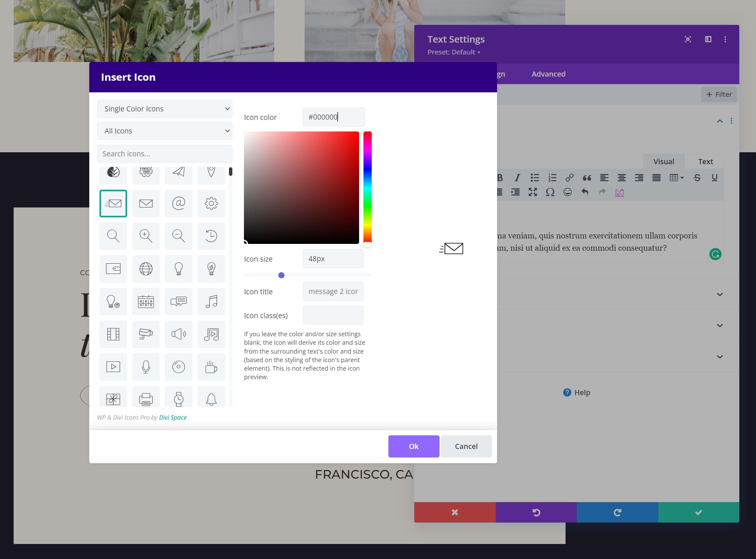Viewport: 756px width, 559px height.
Task: Click the search icons input field
Action: (x=165, y=154)
